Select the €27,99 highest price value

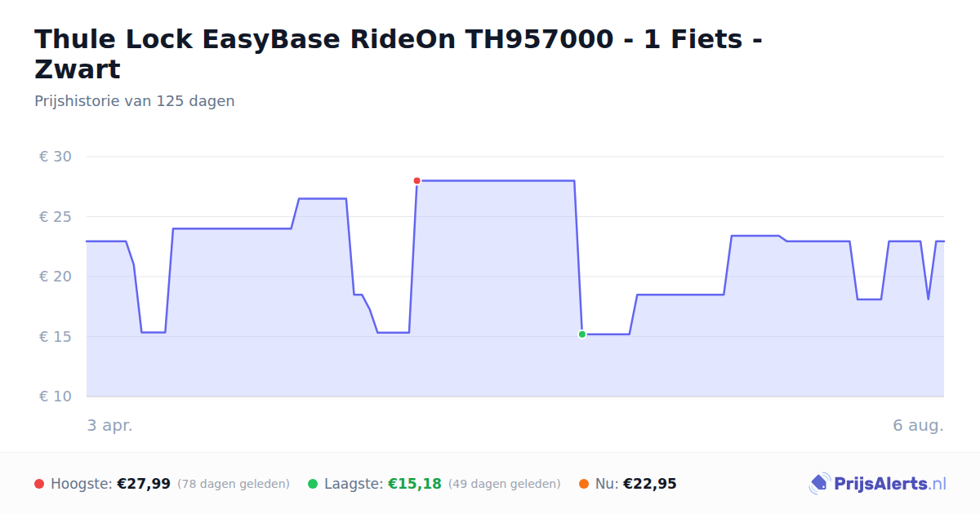[x=144, y=484]
